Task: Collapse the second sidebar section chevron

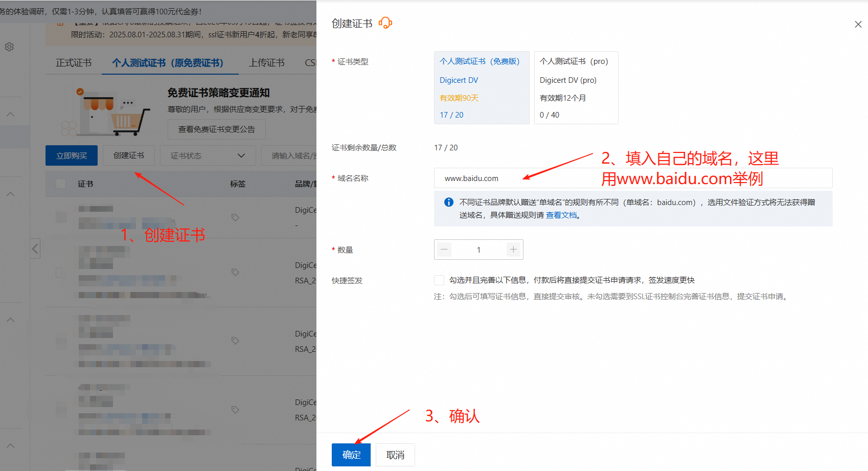Action: (x=10, y=194)
